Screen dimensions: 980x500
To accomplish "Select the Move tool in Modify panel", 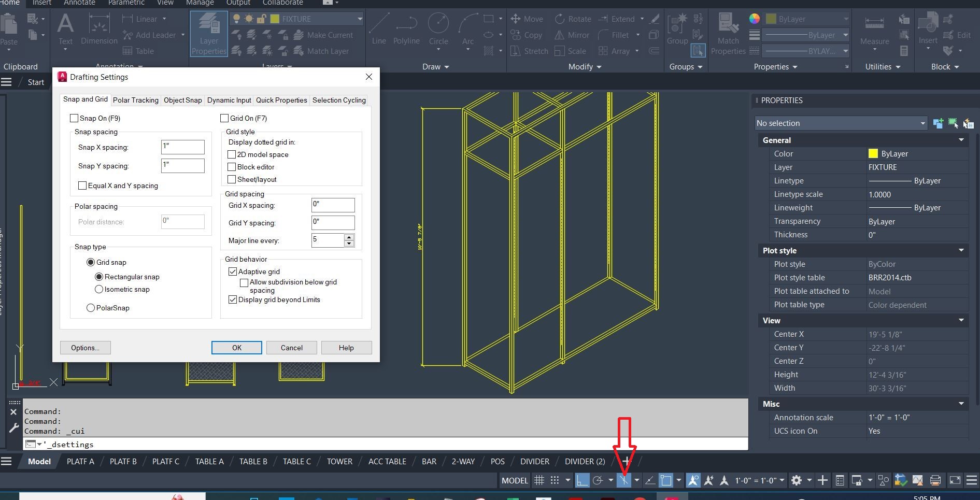I will (527, 19).
